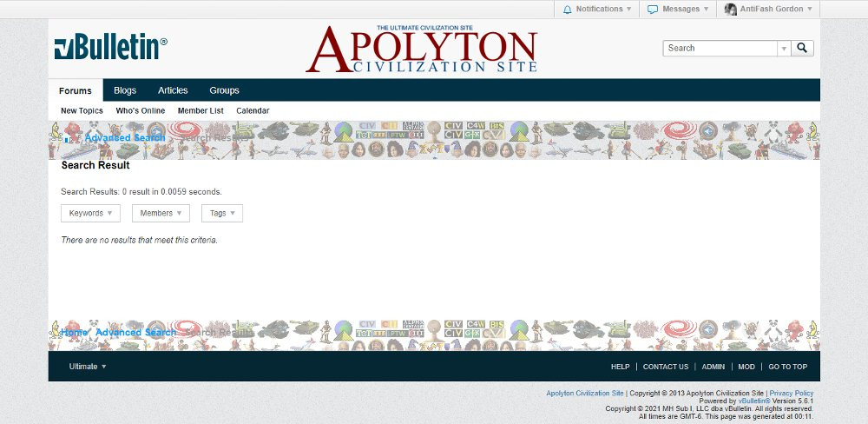
Task: Open the Privacy Policy link
Action: tap(792, 394)
